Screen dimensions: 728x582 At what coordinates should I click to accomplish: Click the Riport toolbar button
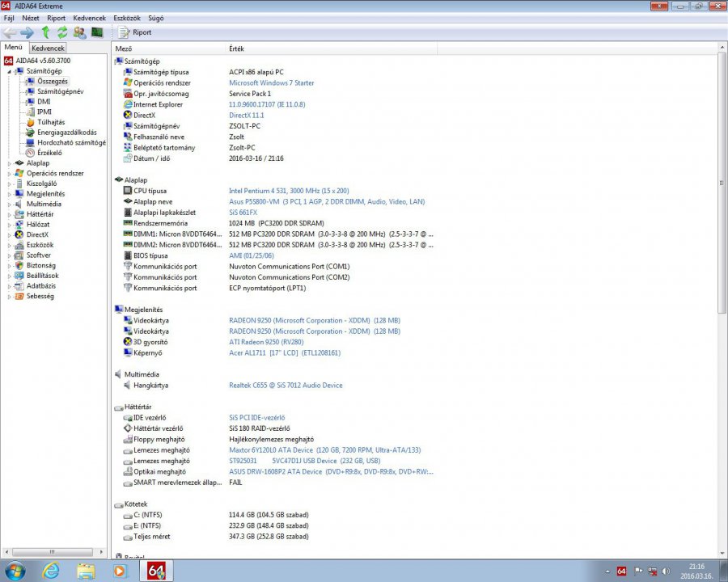[x=134, y=32]
